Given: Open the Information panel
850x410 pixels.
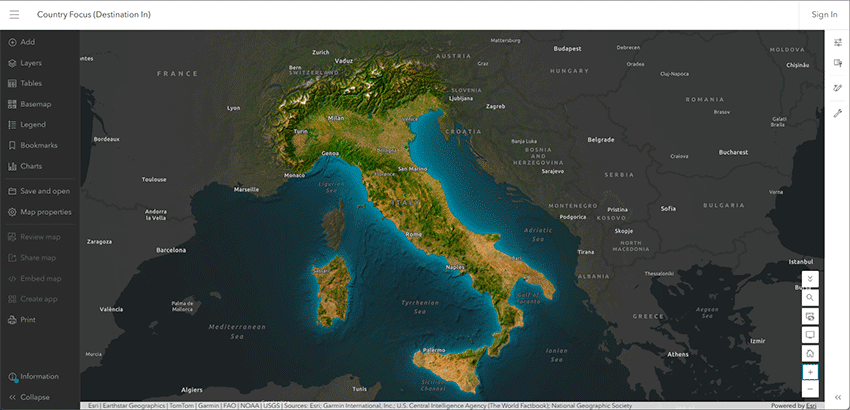Looking at the screenshot, I should click(x=40, y=376).
